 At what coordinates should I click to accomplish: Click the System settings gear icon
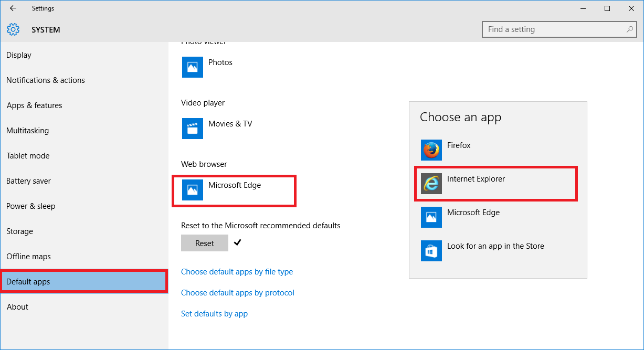(13, 30)
